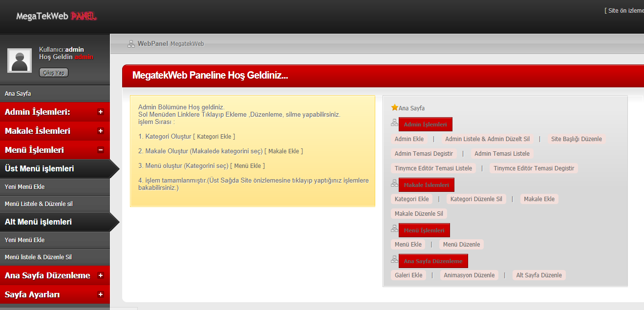644x310 pixels.
Task: Expand Sayfa Ayarları sidebar section
Action: point(101,294)
